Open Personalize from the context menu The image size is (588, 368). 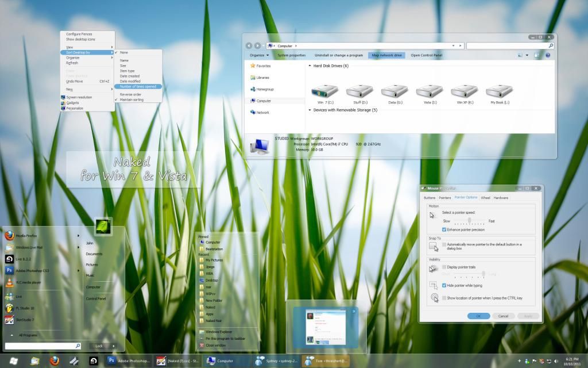(x=75, y=109)
